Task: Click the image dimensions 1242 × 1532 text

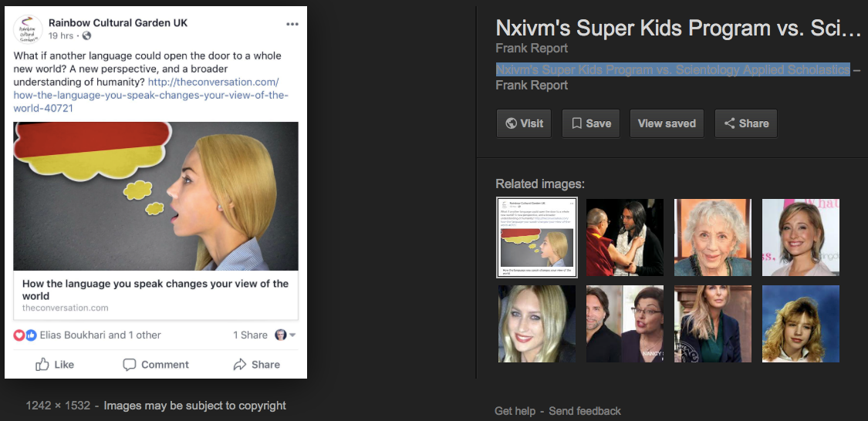Action: point(58,406)
